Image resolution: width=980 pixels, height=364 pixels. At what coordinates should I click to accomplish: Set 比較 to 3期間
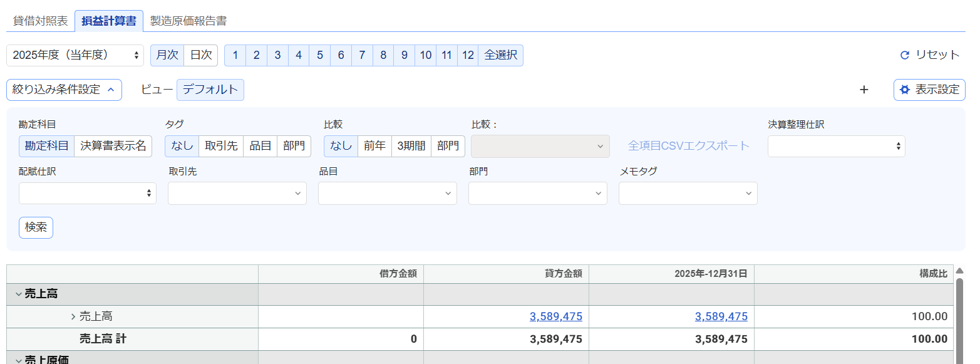(411, 146)
